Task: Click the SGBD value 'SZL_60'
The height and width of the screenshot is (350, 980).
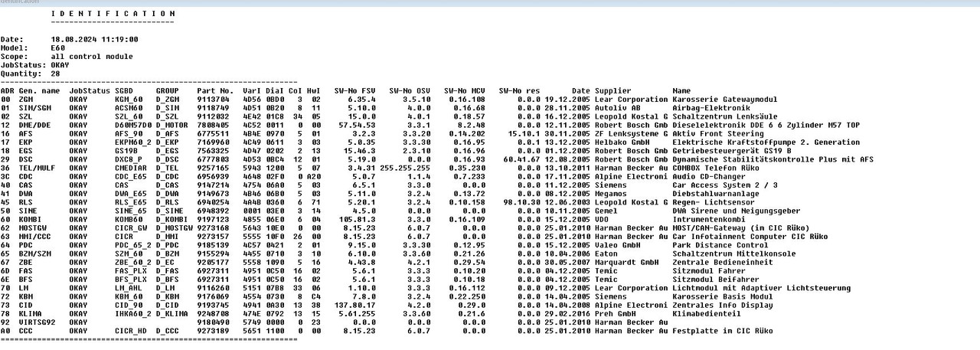Action: point(129,116)
